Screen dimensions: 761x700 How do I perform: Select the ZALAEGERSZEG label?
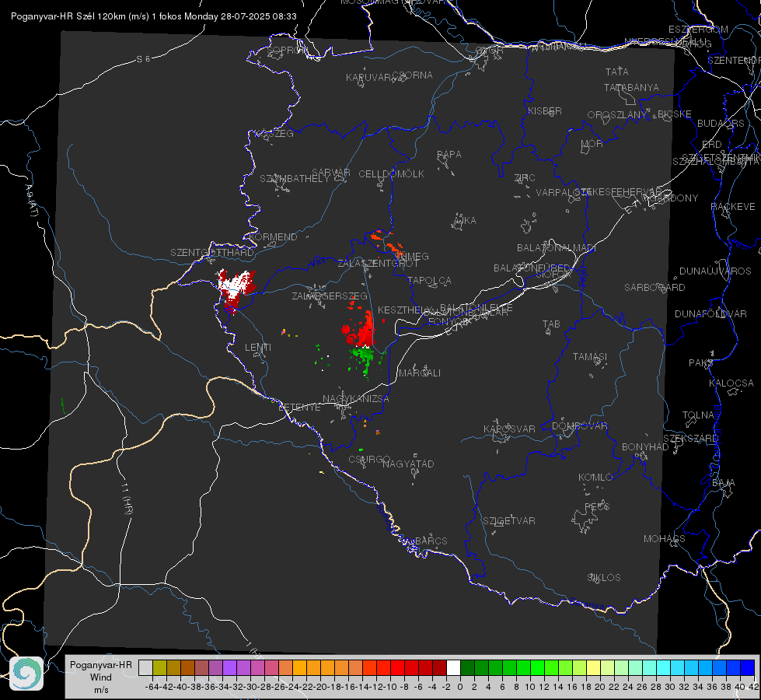coord(330,296)
